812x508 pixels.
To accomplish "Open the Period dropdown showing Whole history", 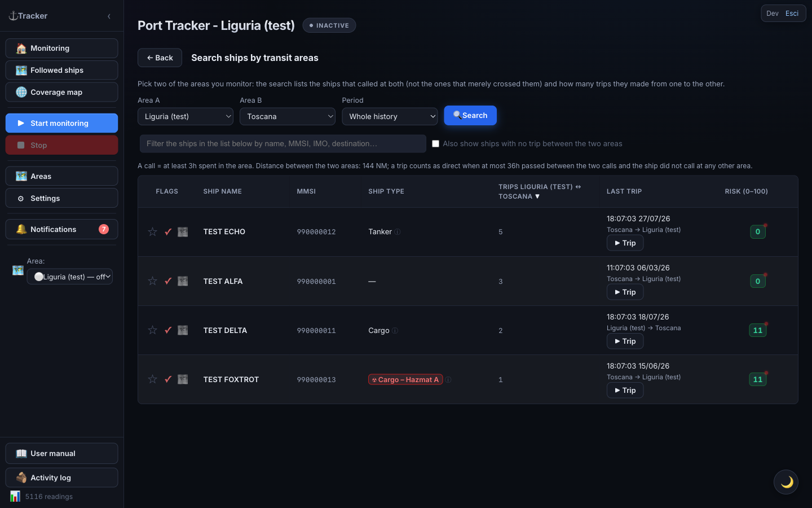I will point(390,116).
